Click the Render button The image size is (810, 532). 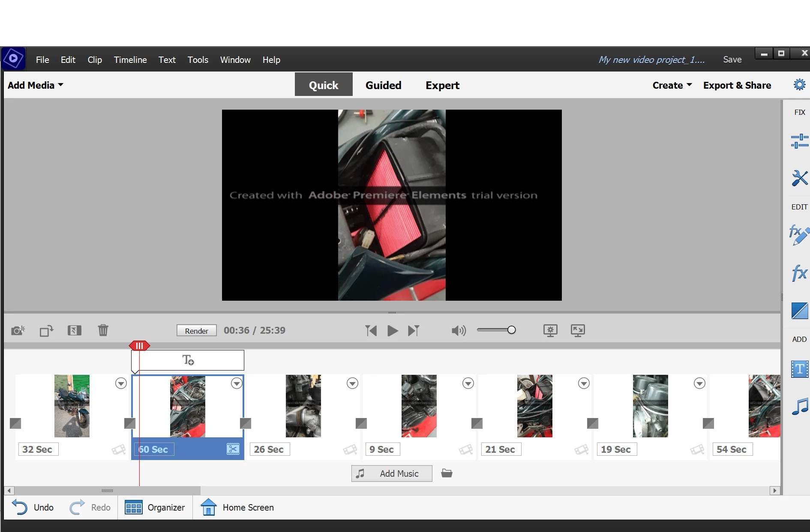coord(197,331)
